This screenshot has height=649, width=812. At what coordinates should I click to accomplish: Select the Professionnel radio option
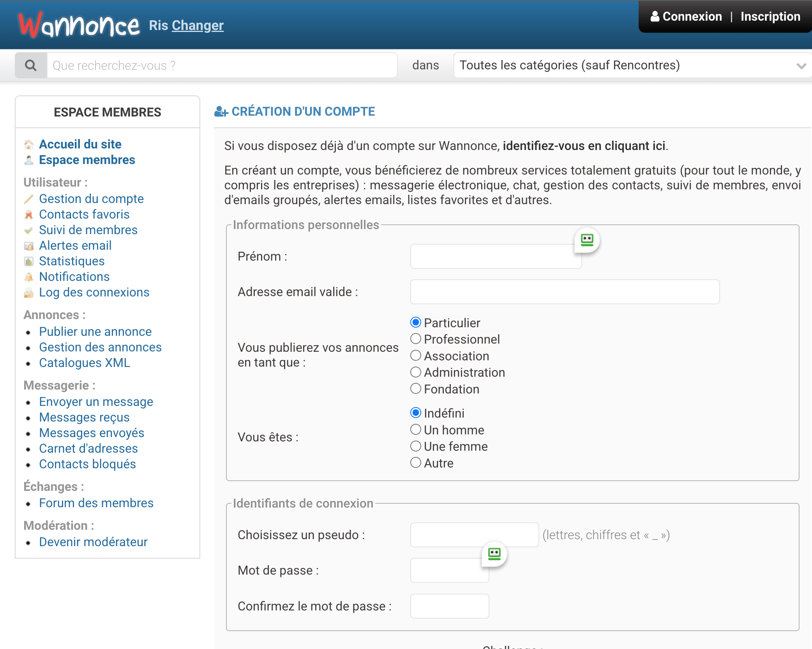pos(416,339)
